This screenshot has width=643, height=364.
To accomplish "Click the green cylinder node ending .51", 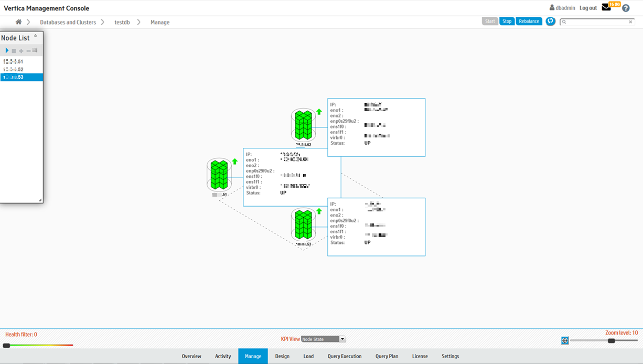I will [x=219, y=175].
